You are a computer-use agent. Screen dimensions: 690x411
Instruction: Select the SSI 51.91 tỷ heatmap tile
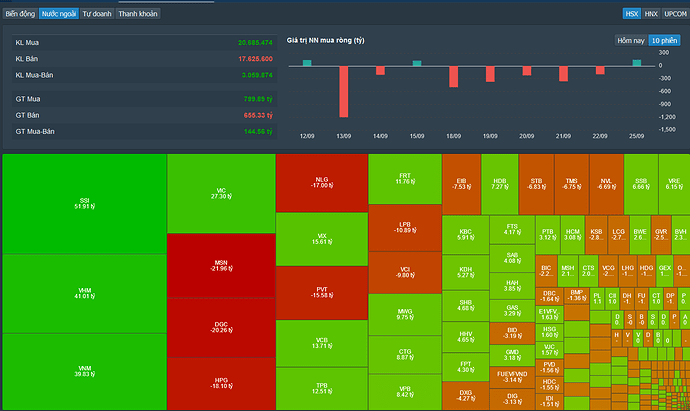coord(84,204)
